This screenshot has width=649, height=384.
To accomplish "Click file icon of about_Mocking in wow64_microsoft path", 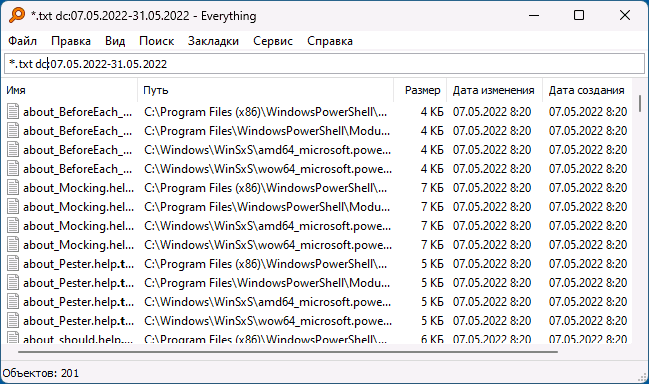I will point(13,245).
